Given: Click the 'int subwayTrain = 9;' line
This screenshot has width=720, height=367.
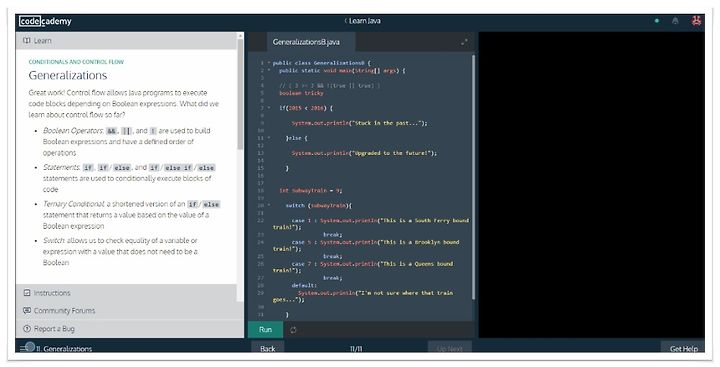Looking at the screenshot, I should [310, 190].
